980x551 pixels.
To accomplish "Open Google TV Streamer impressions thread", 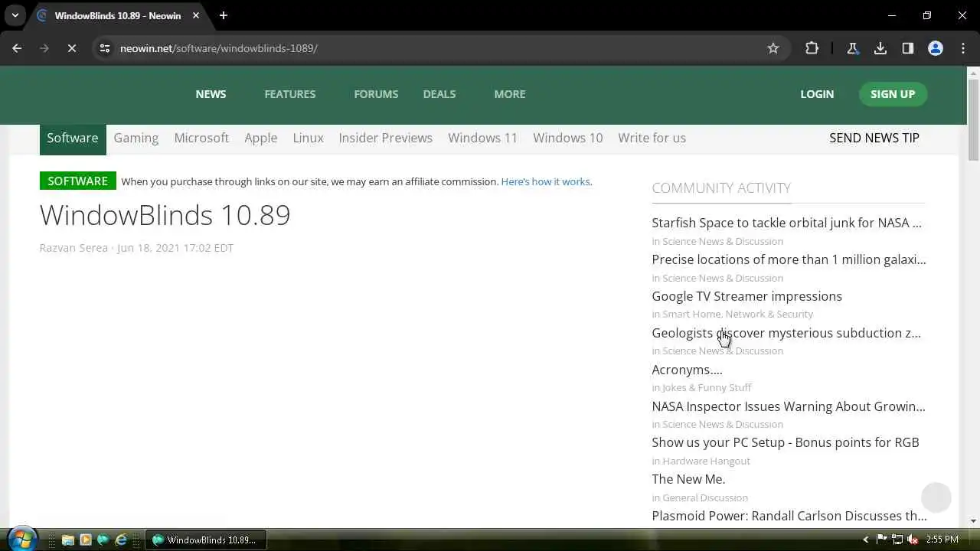I will 746,296.
